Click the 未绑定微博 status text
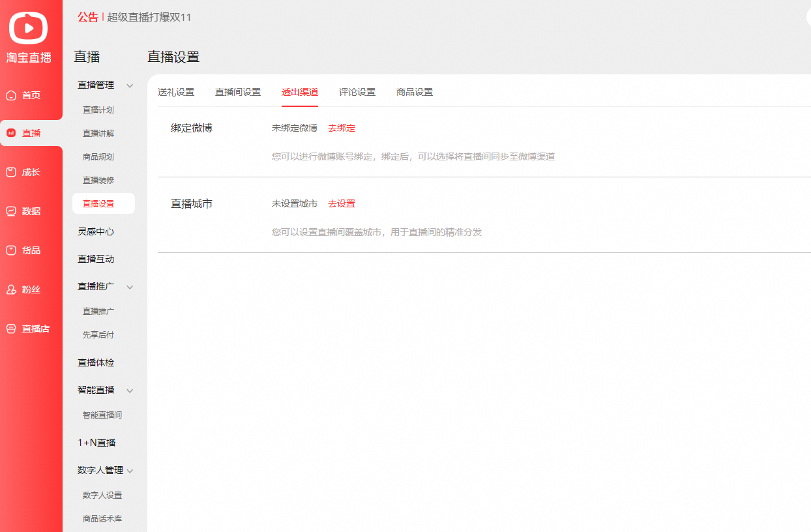The image size is (811, 532). click(295, 128)
